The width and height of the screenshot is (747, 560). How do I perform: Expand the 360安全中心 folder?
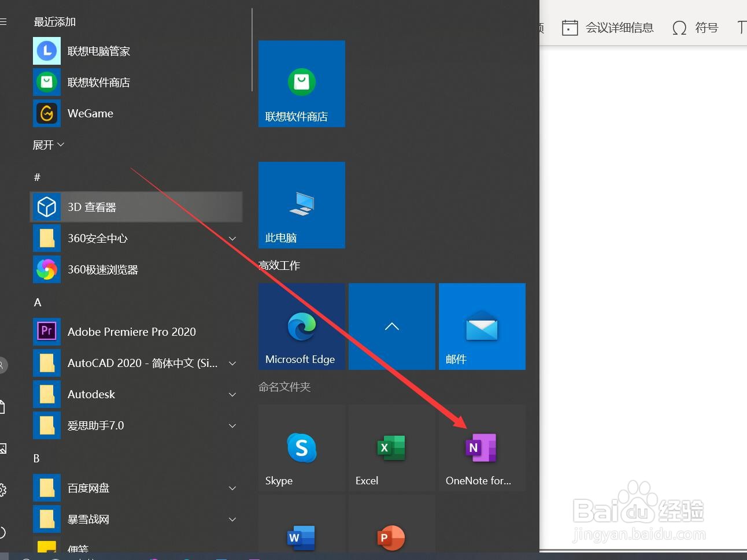136,238
